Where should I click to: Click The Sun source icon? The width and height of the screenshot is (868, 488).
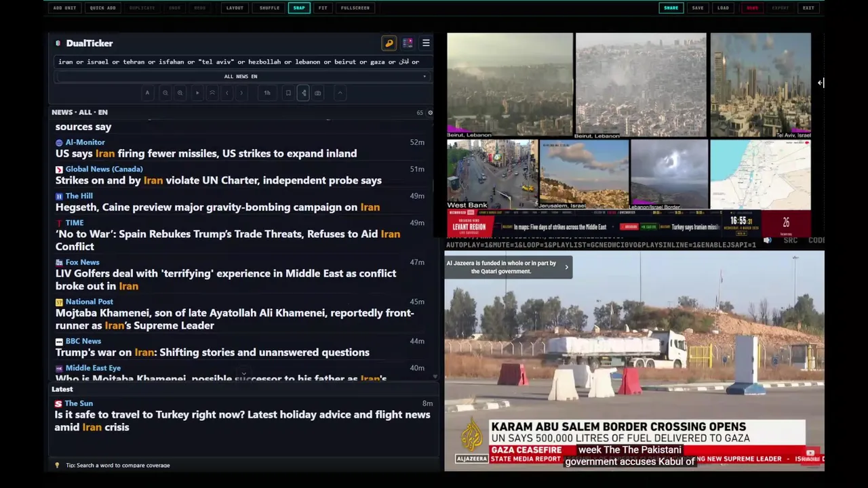58,404
